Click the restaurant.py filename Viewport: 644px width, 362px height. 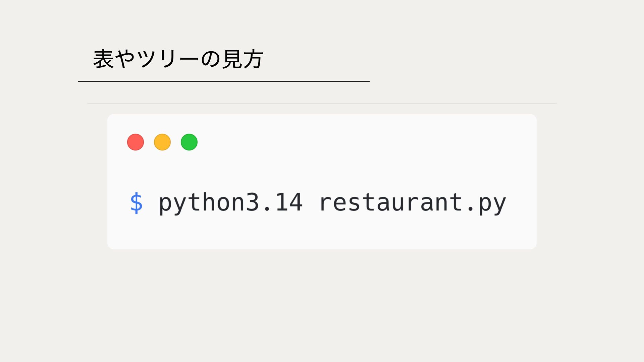[413, 203]
